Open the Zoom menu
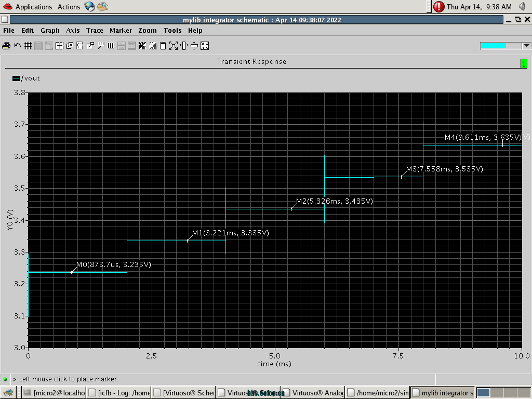 point(148,31)
